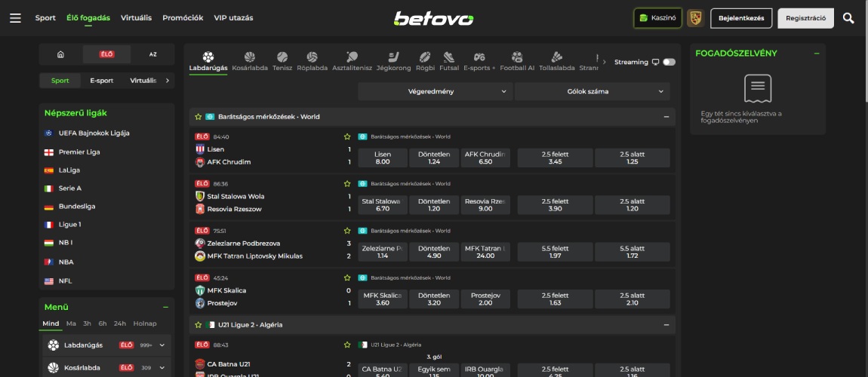The width and height of the screenshot is (868, 377).
Task: Open the Élő fogadás navigation item
Action: click(x=88, y=17)
